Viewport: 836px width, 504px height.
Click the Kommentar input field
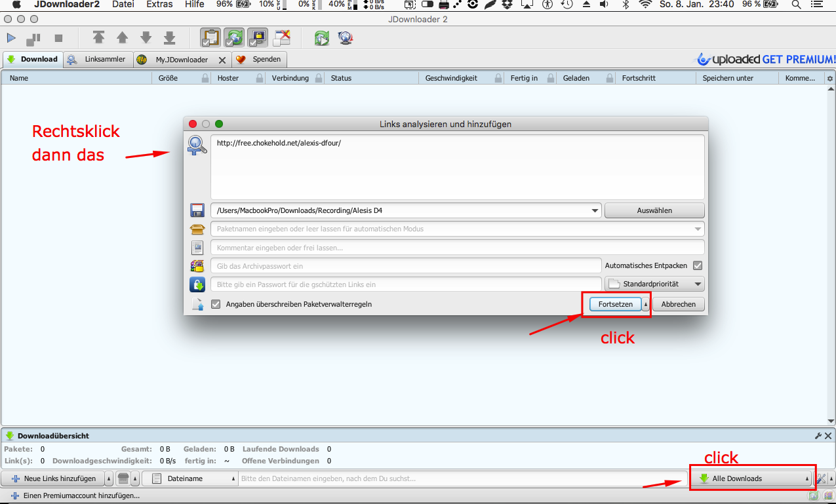tap(457, 248)
